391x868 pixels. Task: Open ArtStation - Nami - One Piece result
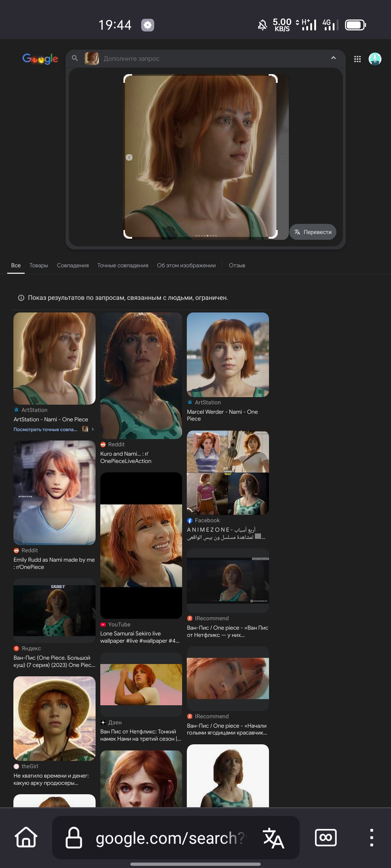click(x=51, y=420)
